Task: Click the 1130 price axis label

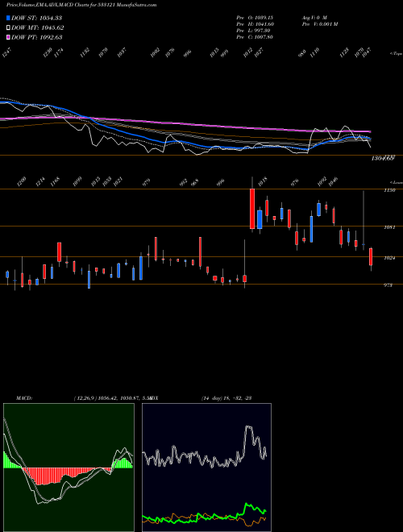Action: 390,190
